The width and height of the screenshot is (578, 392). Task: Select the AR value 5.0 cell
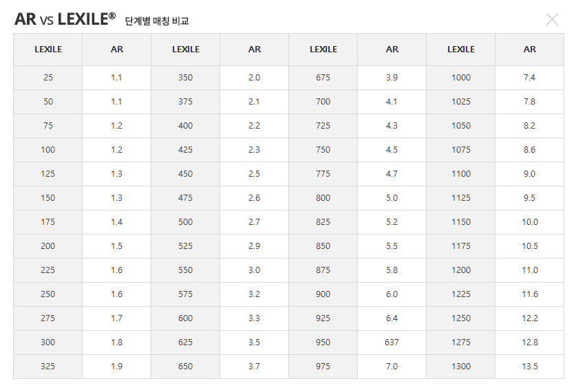392,198
